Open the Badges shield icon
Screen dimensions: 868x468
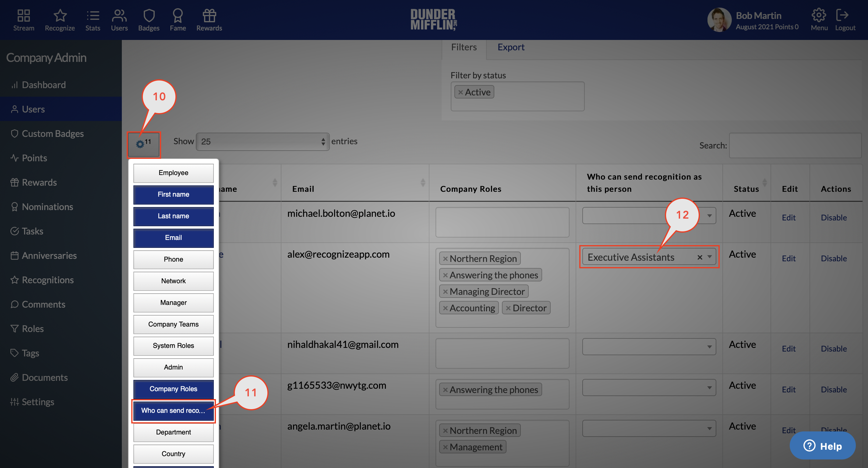pyautogui.click(x=149, y=20)
